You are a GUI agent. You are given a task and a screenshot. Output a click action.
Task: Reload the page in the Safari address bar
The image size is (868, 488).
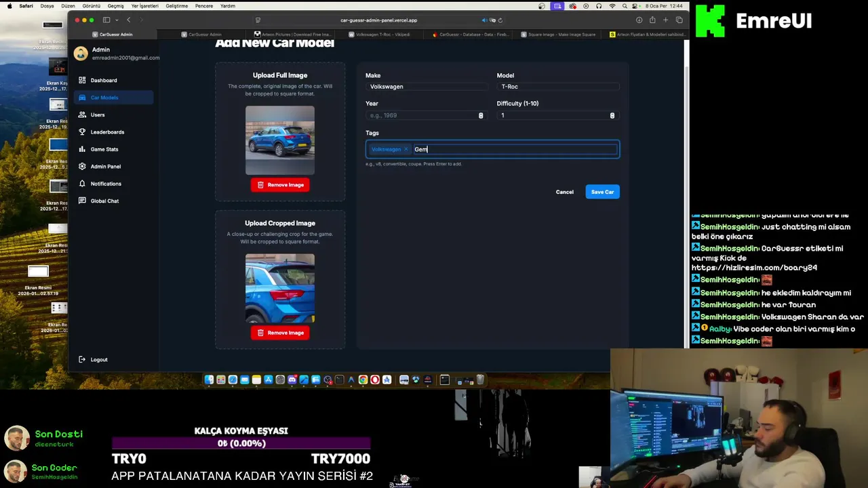(500, 20)
